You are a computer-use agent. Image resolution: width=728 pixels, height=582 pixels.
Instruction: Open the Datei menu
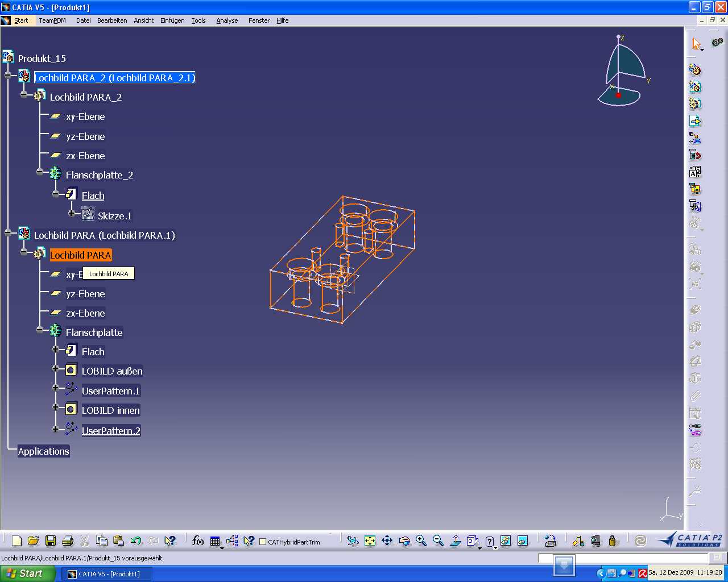click(x=84, y=20)
